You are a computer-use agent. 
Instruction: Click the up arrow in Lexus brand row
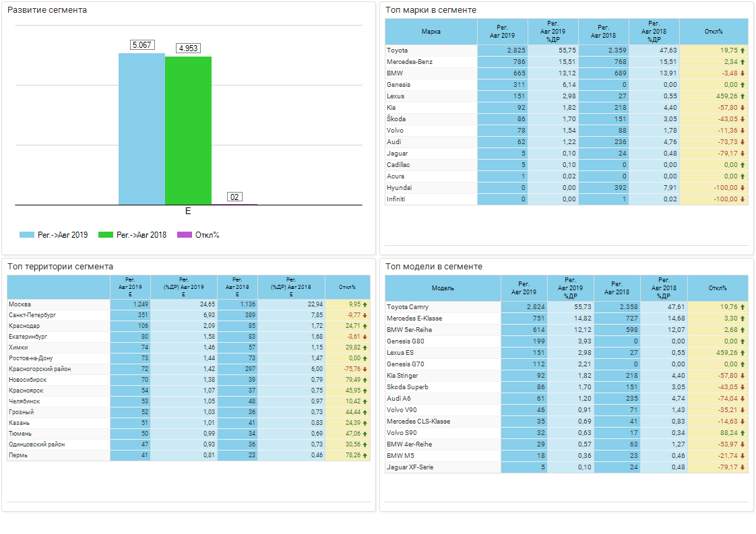[x=743, y=96]
